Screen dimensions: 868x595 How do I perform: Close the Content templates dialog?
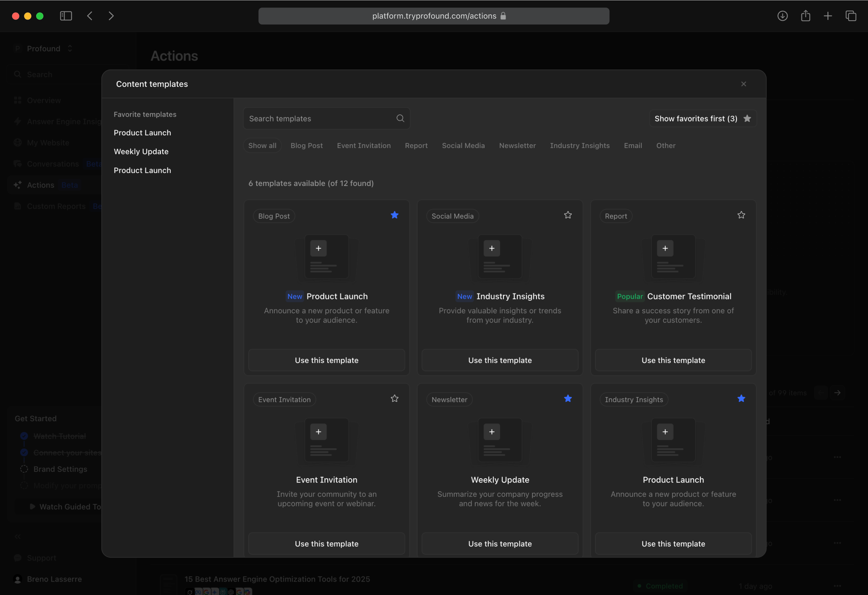(x=744, y=84)
